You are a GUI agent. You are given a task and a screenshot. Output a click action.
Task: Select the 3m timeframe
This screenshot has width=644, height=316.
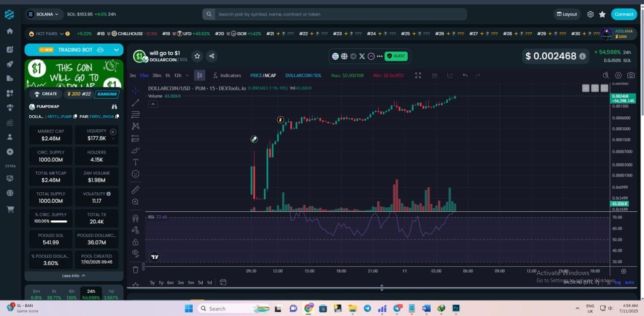tap(133, 75)
